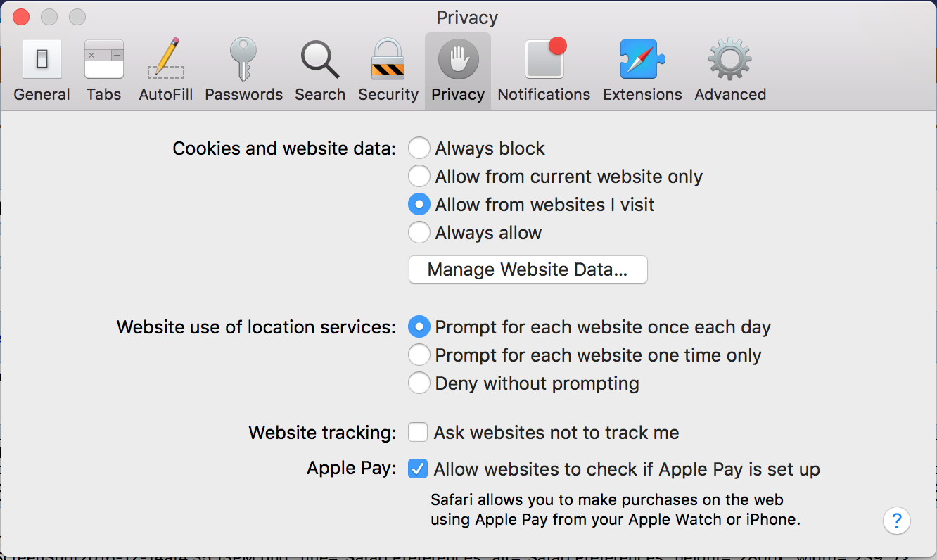This screenshot has width=937, height=560.
Task: Choose Allow from current website only
Action: (419, 176)
